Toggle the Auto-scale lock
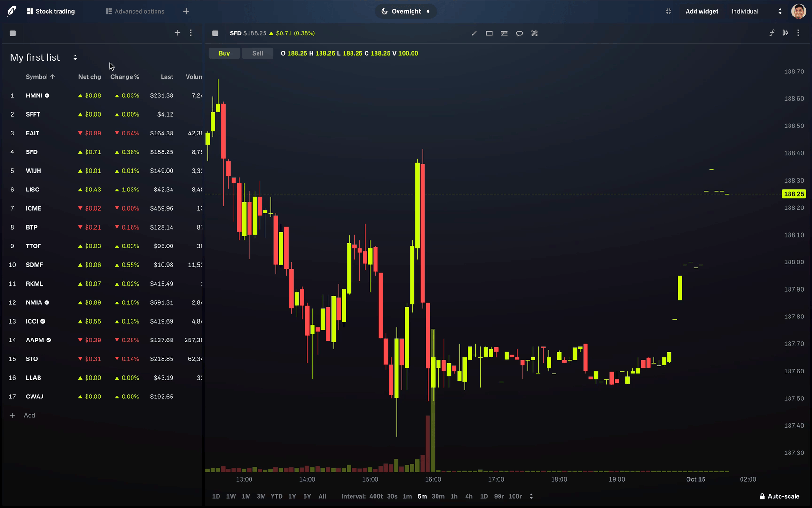The image size is (812, 508). (x=779, y=496)
